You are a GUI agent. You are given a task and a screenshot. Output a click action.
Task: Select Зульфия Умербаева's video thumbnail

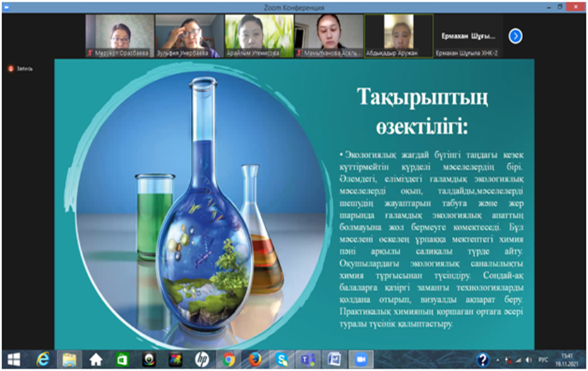(x=187, y=36)
